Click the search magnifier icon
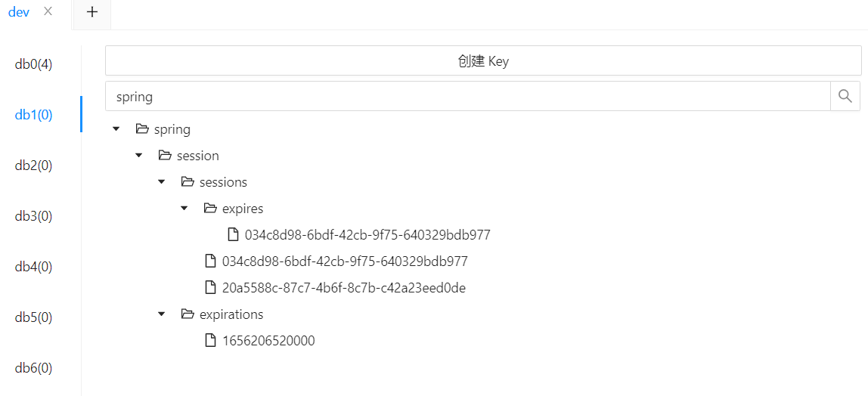Screen dimensions: 868x396 click(x=845, y=97)
